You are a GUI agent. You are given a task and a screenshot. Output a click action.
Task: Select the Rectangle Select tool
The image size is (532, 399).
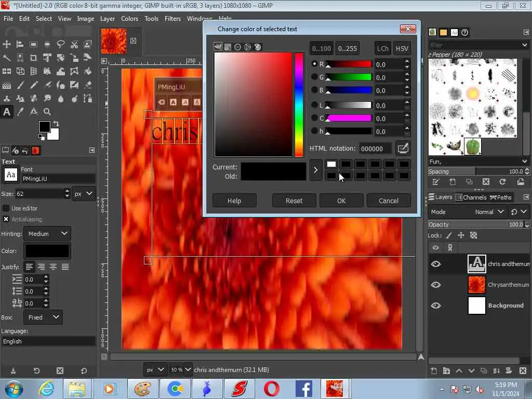[x=33, y=44]
